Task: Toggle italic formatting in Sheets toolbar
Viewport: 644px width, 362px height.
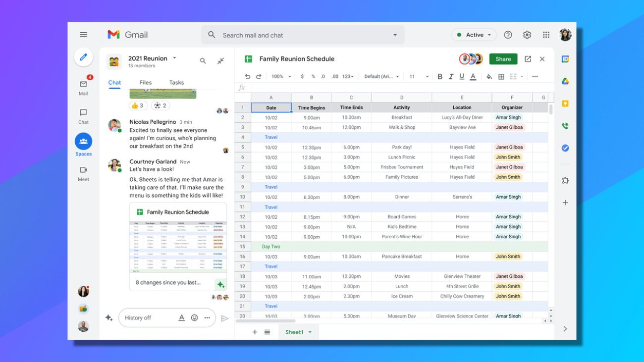Action: pos(451,76)
